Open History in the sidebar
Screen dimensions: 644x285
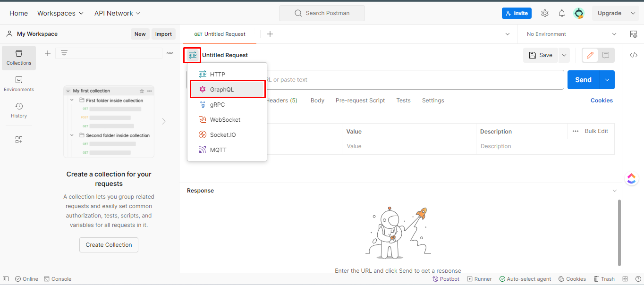pos(19,110)
